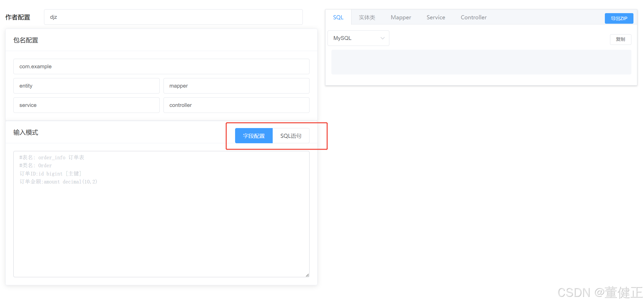This screenshot has width=644, height=303.
Task: Click the MySQL dropdown chevron arrow
Action: point(382,38)
